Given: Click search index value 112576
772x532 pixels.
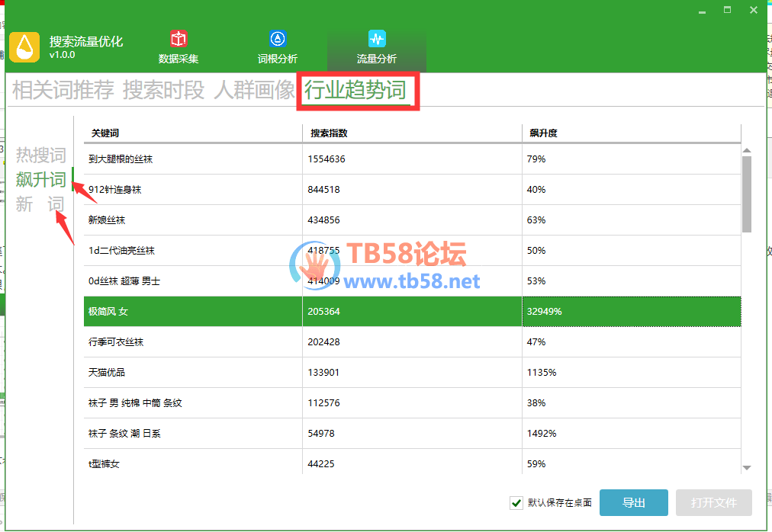Looking at the screenshot, I should (323, 403).
